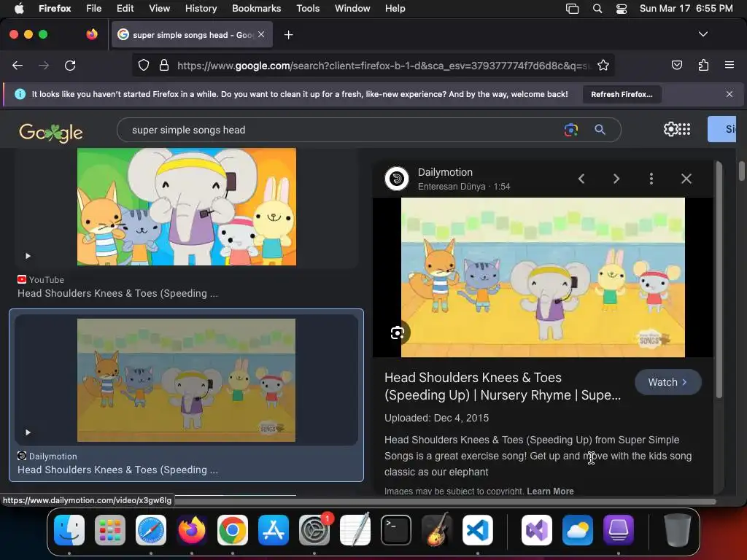Click the large preview image

pyautogui.click(x=543, y=277)
